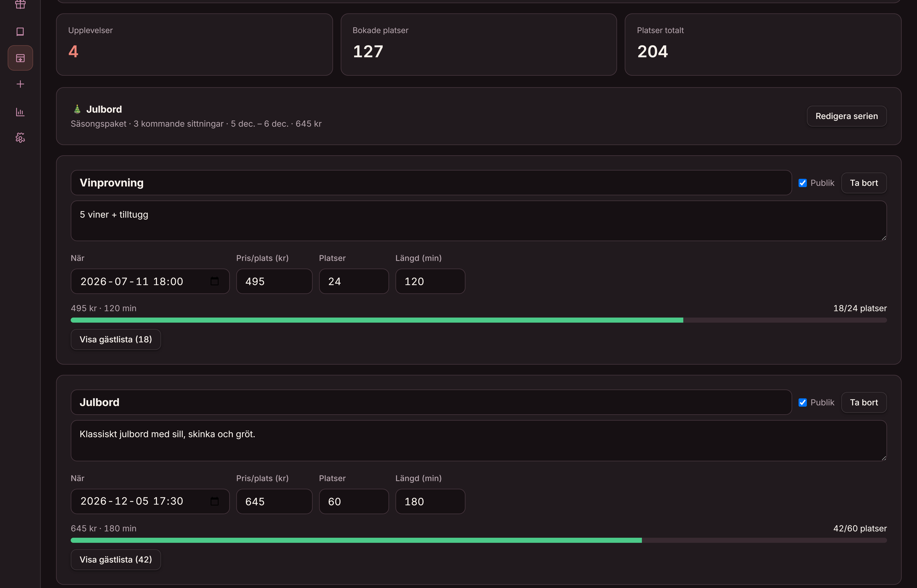Open the bar chart statistics icon
Image resolution: width=917 pixels, height=588 pixels.
20,112
